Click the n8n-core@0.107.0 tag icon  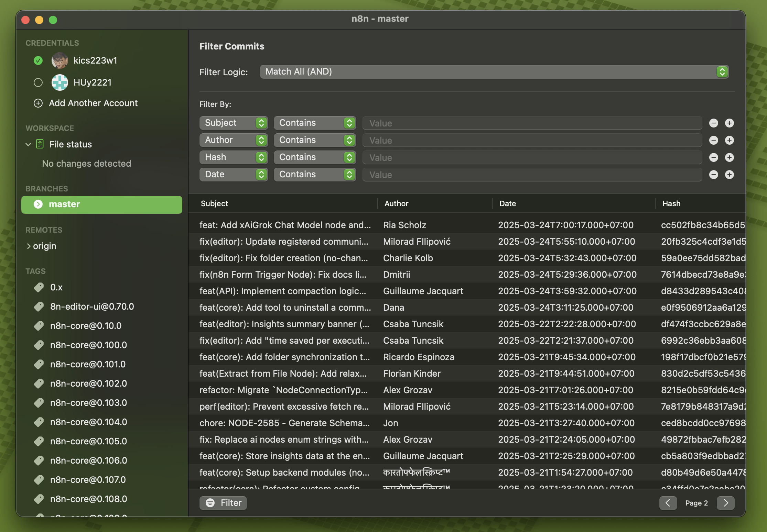pyautogui.click(x=39, y=480)
